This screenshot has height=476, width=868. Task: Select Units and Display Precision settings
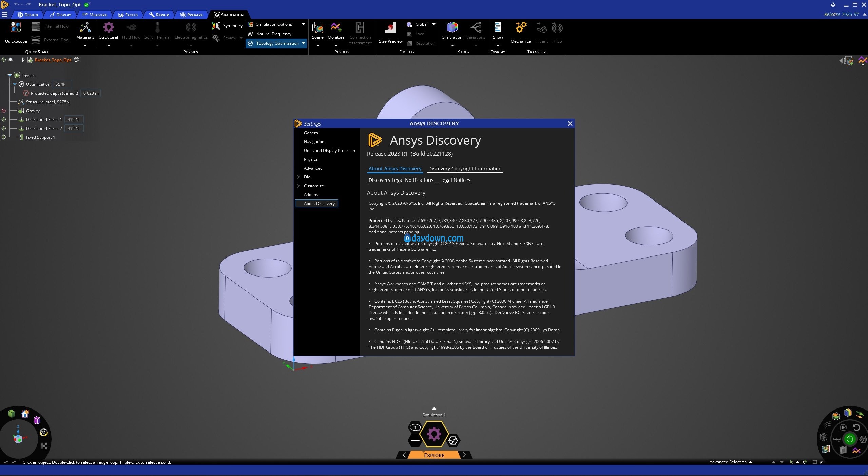click(x=329, y=151)
